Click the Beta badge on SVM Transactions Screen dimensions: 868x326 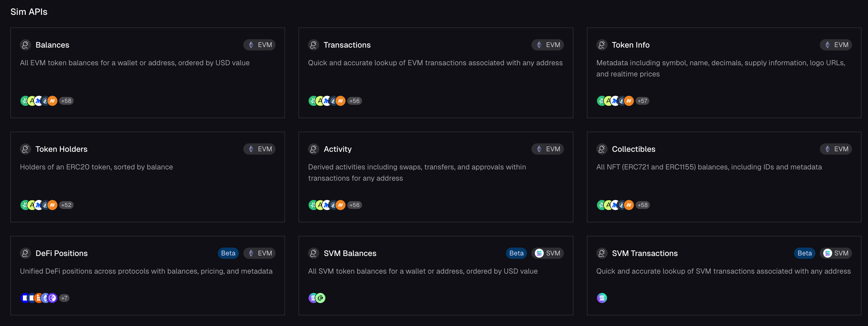(x=804, y=253)
